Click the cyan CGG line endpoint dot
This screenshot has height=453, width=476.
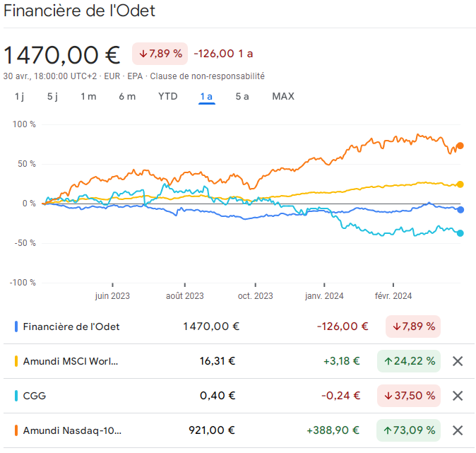[460, 233]
